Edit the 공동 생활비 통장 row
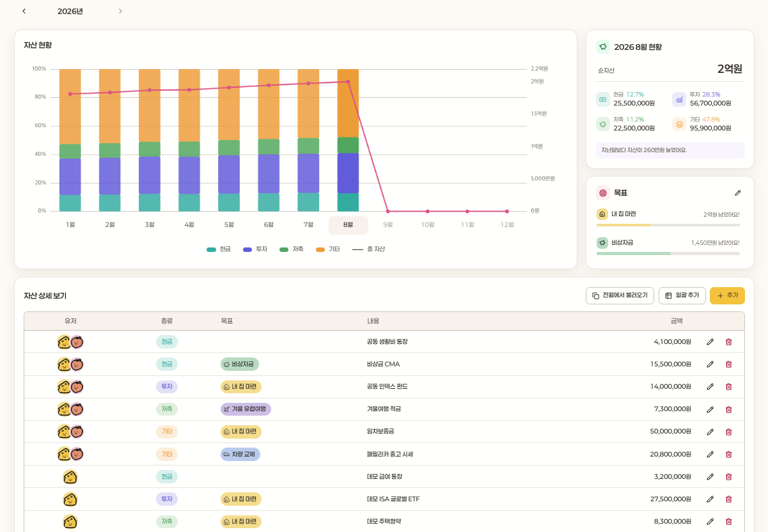This screenshot has height=532, width=768. pyautogui.click(x=710, y=342)
